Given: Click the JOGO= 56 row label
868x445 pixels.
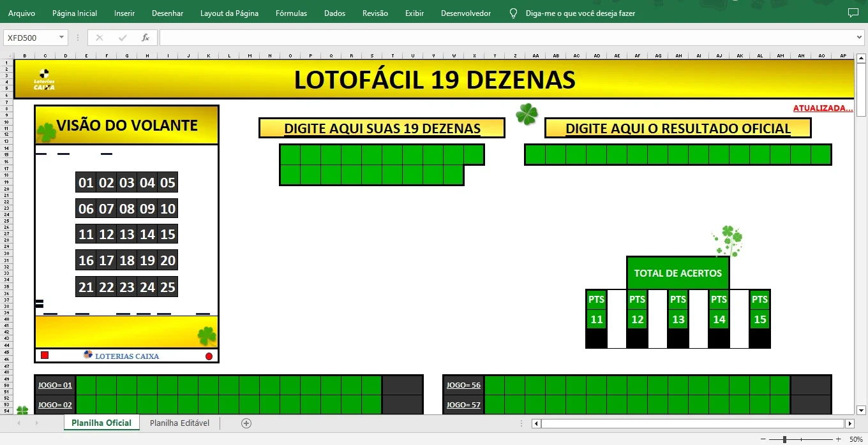Looking at the screenshot, I should (463, 385).
